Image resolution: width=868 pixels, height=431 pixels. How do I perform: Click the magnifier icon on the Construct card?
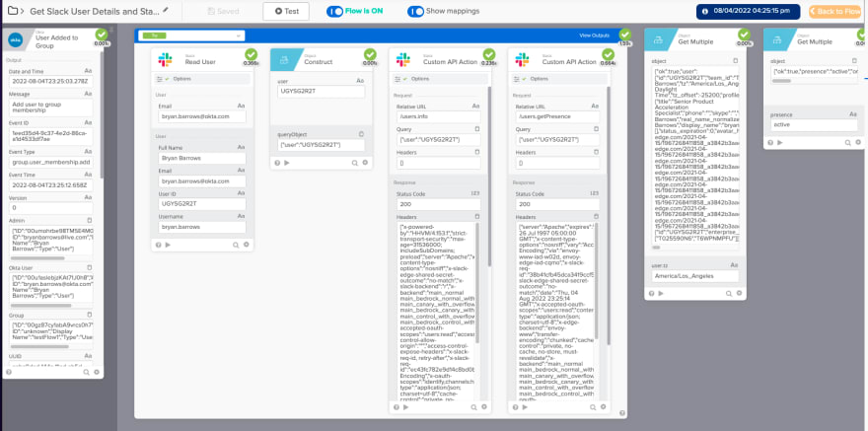(355, 163)
